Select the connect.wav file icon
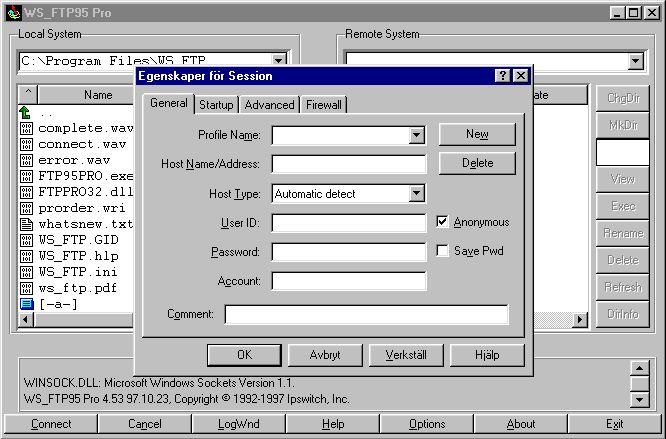 click(26, 144)
